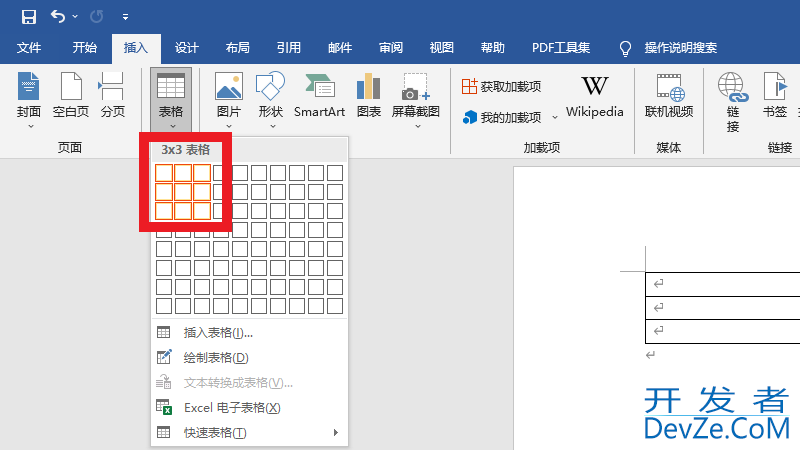The width and height of the screenshot is (800, 450).
Task: Open the 帮助 tab
Action: [x=493, y=48]
